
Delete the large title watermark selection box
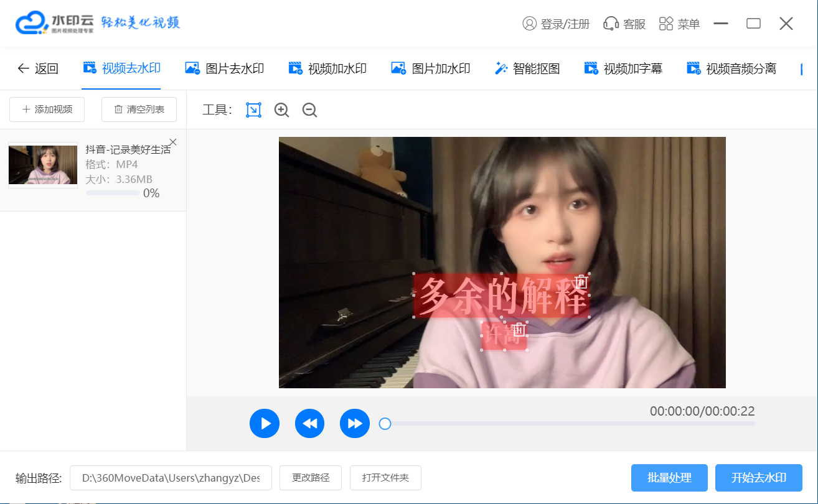[x=581, y=281]
